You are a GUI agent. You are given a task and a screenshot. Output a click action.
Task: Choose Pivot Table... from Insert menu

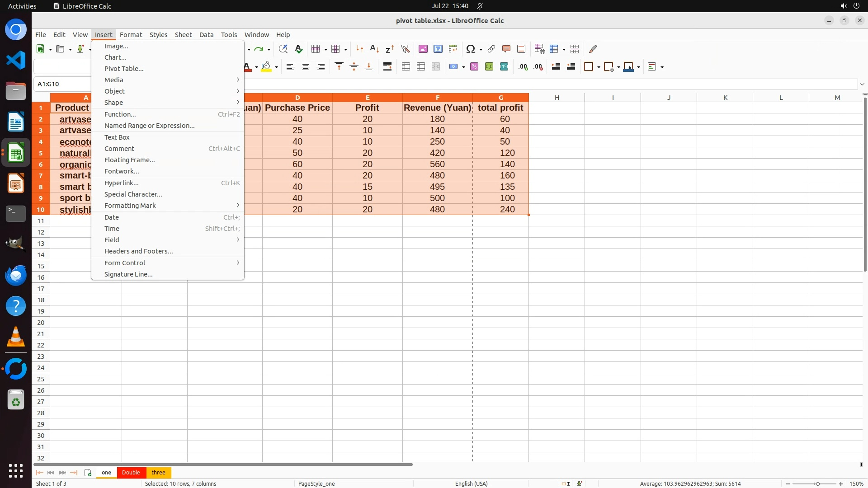tap(124, 69)
